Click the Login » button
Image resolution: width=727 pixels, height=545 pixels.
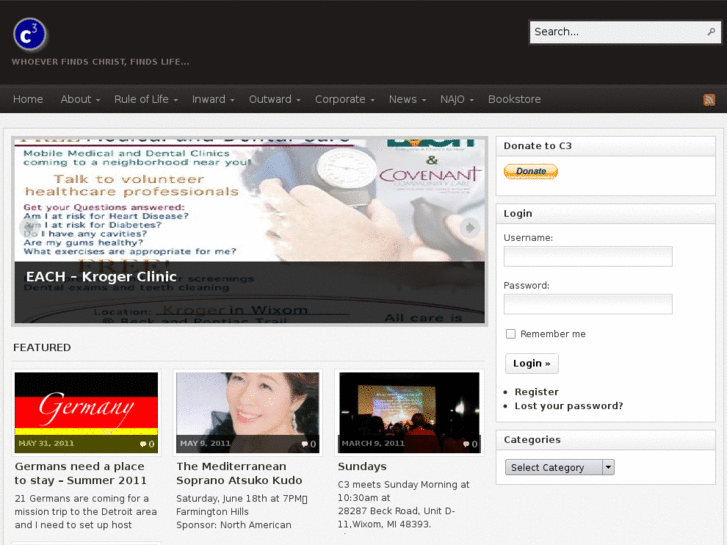pyautogui.click(x=532, y=363)
